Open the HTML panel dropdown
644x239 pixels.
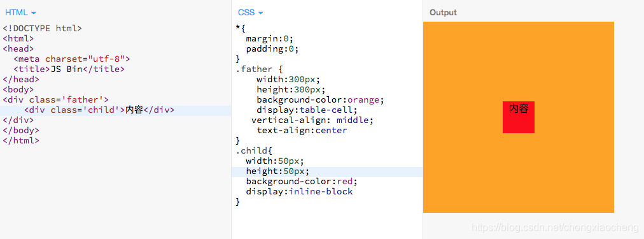click(20, 12)
